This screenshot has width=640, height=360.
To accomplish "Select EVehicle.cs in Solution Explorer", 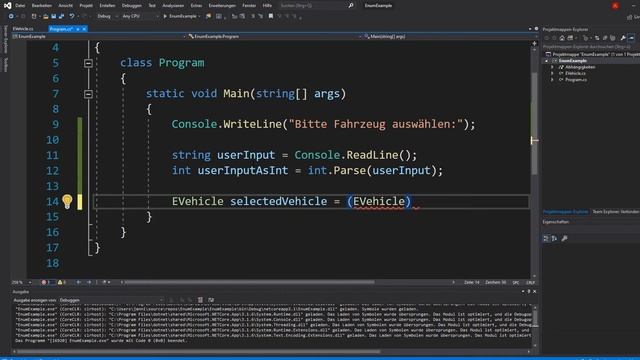I will click(575, 73).
